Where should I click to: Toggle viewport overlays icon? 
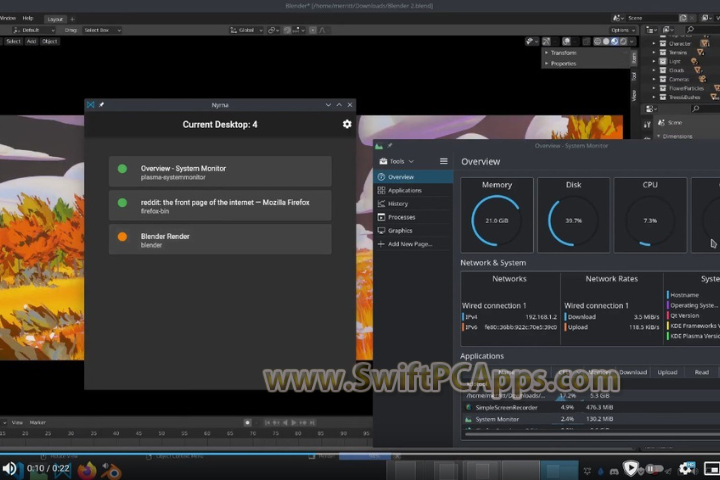pos(567,41)
